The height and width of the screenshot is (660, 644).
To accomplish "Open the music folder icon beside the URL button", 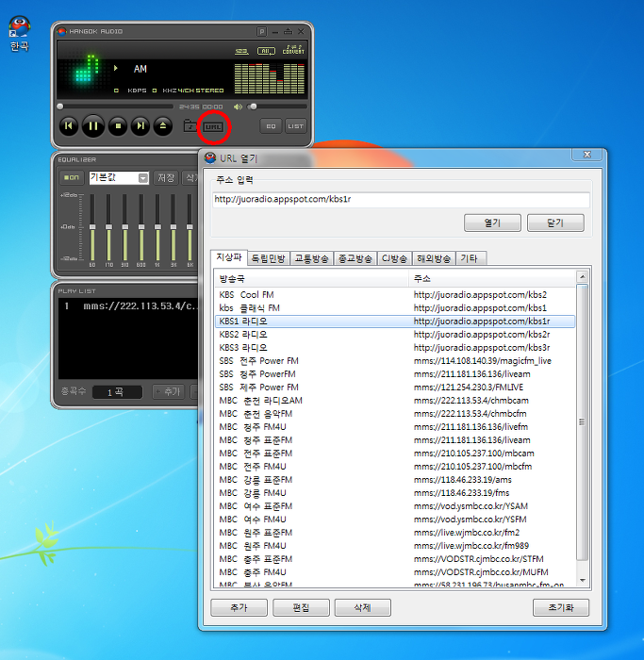I will 190,125.
